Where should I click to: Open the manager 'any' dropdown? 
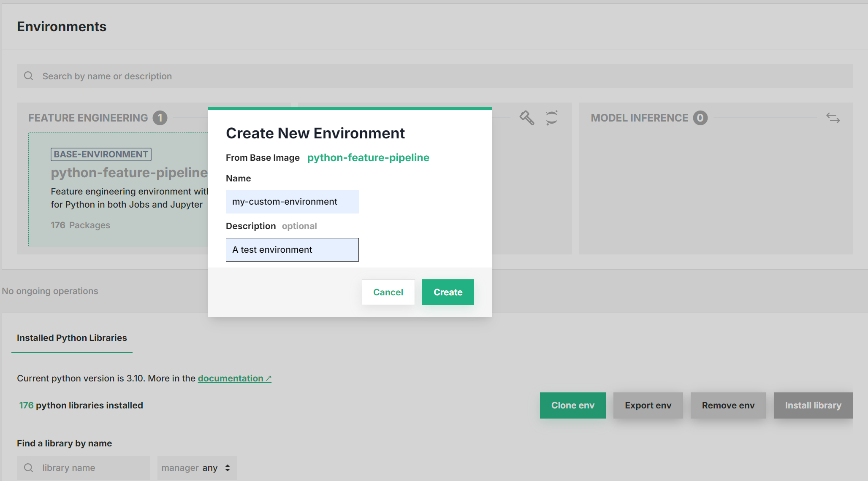(x=197, y=467)
